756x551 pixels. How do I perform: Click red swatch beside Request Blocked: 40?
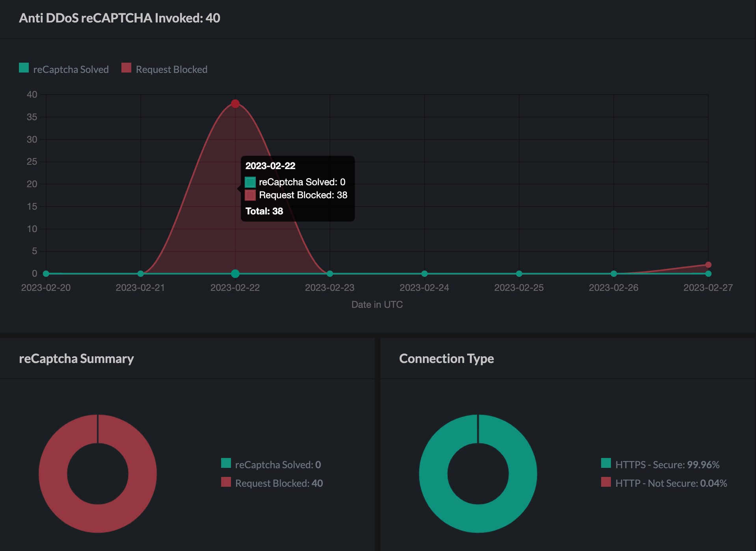click(x=226, y=482)
